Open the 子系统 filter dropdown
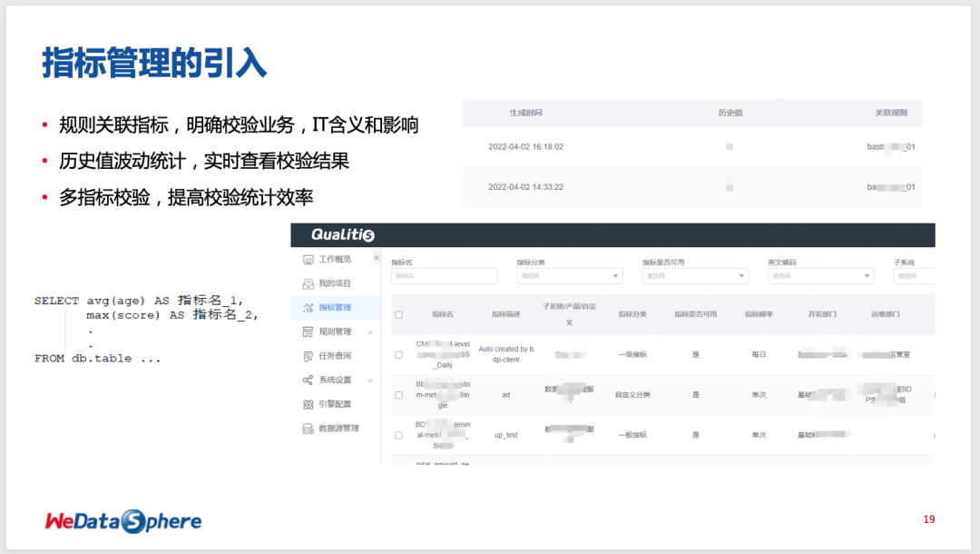Screen dimensions: 980x554 coord(915,276)
